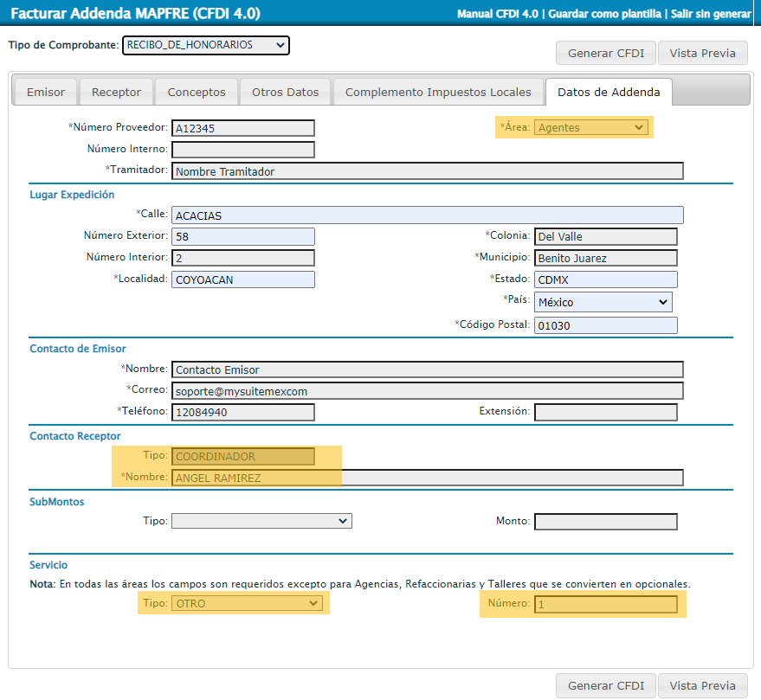
Task: Select the Otros Datos tab
Action: (285, 92)
